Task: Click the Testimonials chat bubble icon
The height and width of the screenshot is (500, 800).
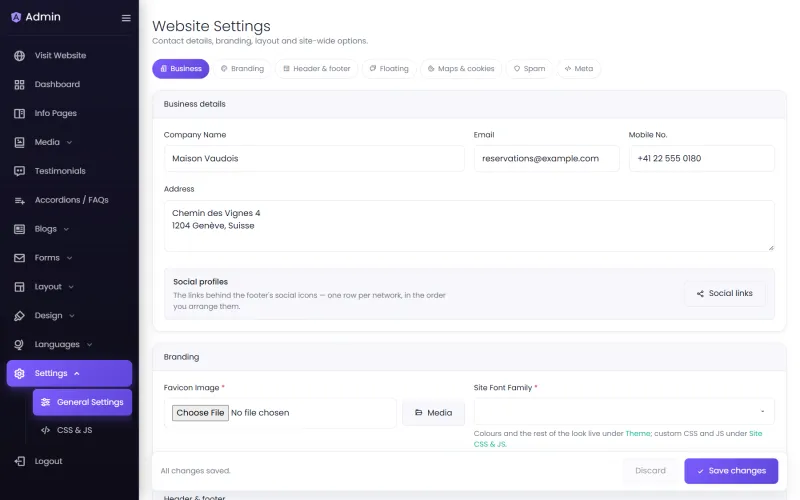Action: (x=19, y=171)
